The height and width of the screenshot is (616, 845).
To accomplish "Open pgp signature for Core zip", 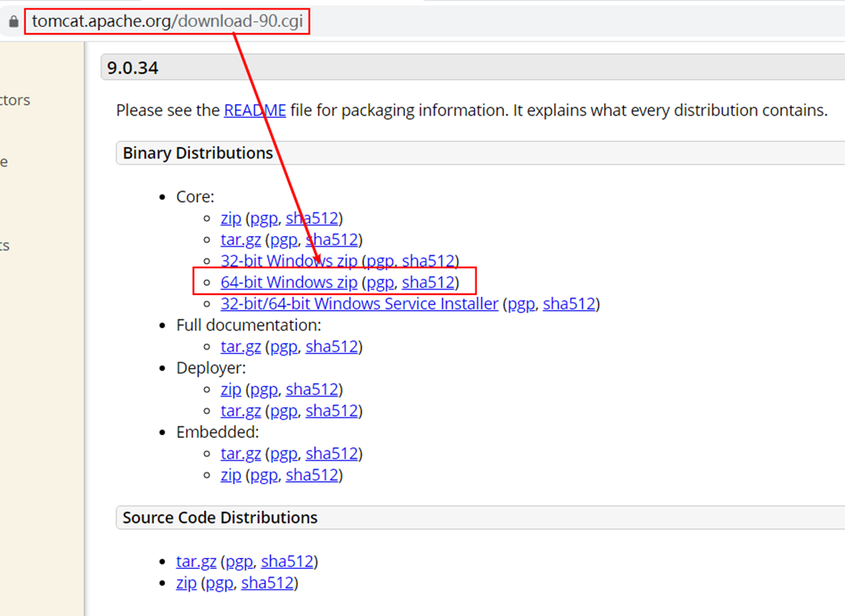I will tap(264, 218).
